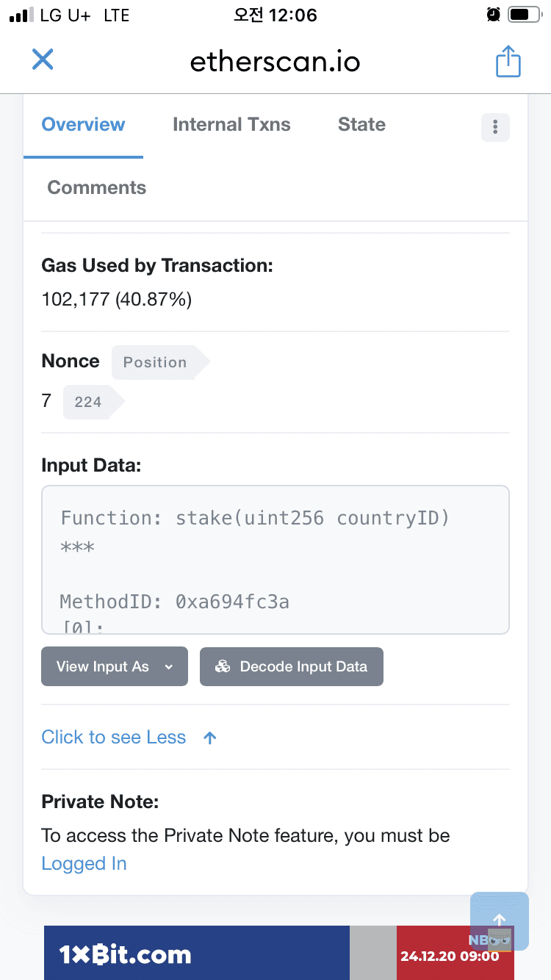This screenshot has height=980, width=551.
Task: Switch to the Internal Txns tab
Action: [231, 125]
